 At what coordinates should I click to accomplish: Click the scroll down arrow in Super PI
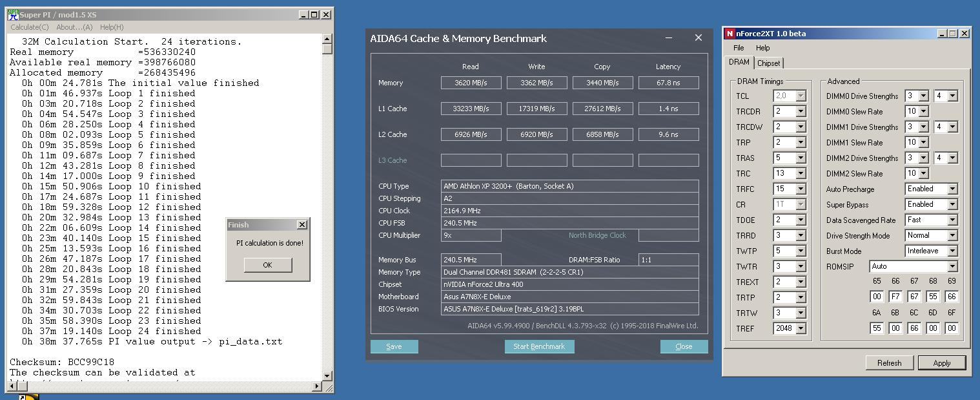[327, 375]
